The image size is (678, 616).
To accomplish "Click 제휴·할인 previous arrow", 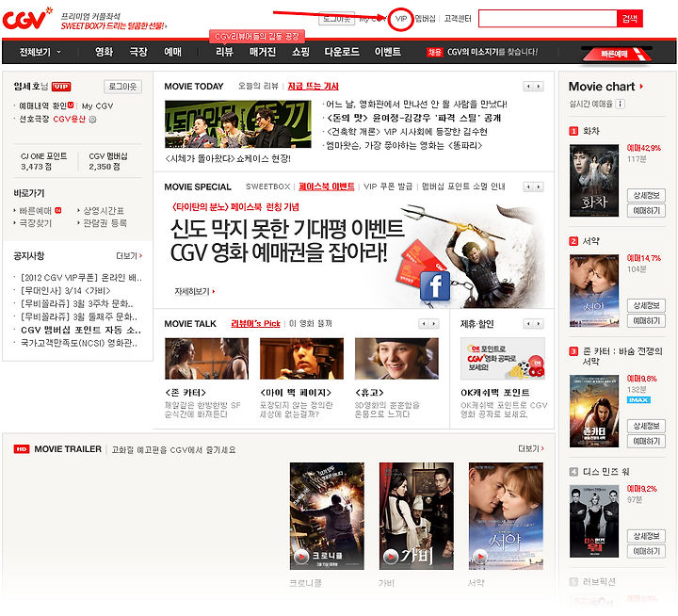I will [x=528, y=324].
